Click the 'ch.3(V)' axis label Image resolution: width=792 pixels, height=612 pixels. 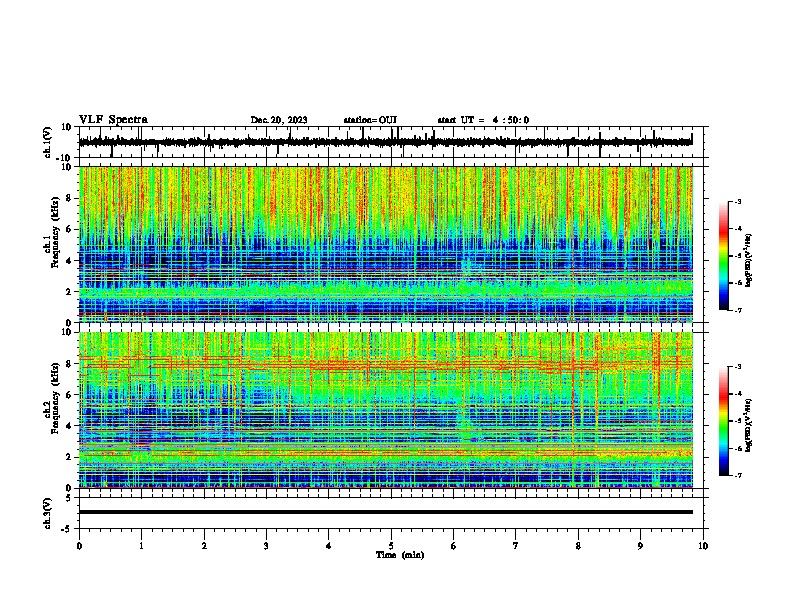point(47,513)
